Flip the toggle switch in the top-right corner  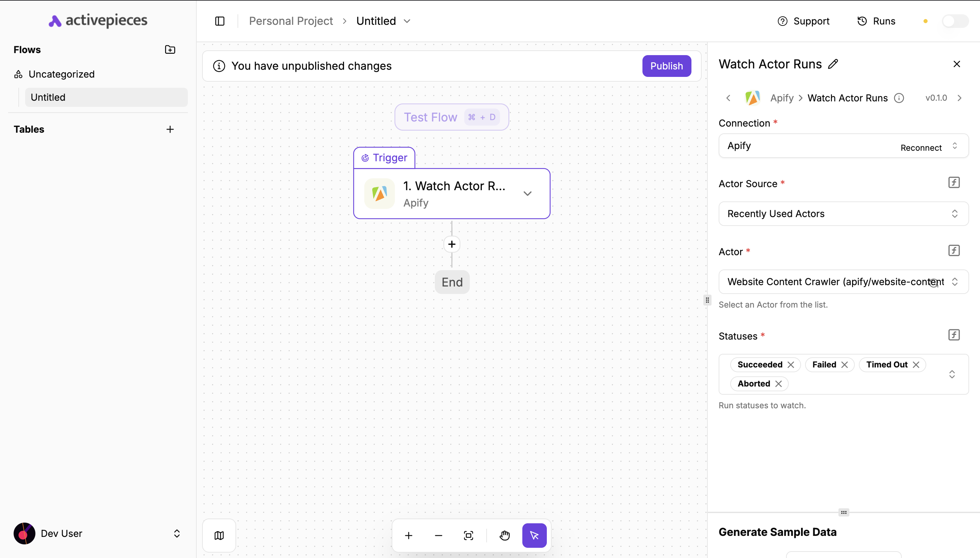pyautogui.click(x=955, y=21)
